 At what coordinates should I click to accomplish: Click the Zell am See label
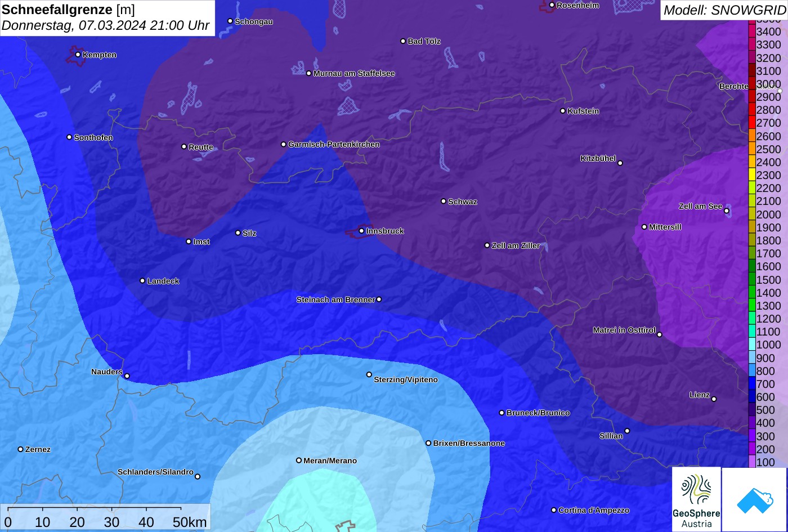701,206
